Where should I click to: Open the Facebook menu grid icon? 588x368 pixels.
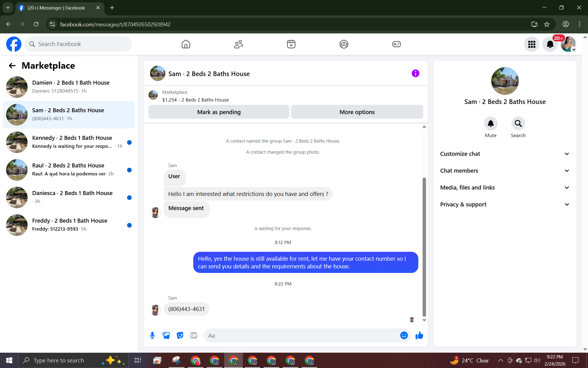(x=532, y=44)
